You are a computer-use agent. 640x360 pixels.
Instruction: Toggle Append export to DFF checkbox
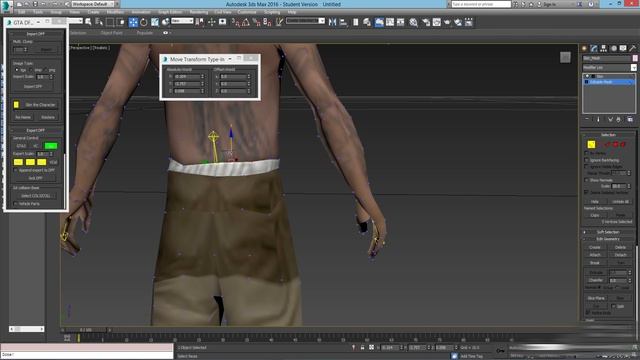click(x=16, y=170)
